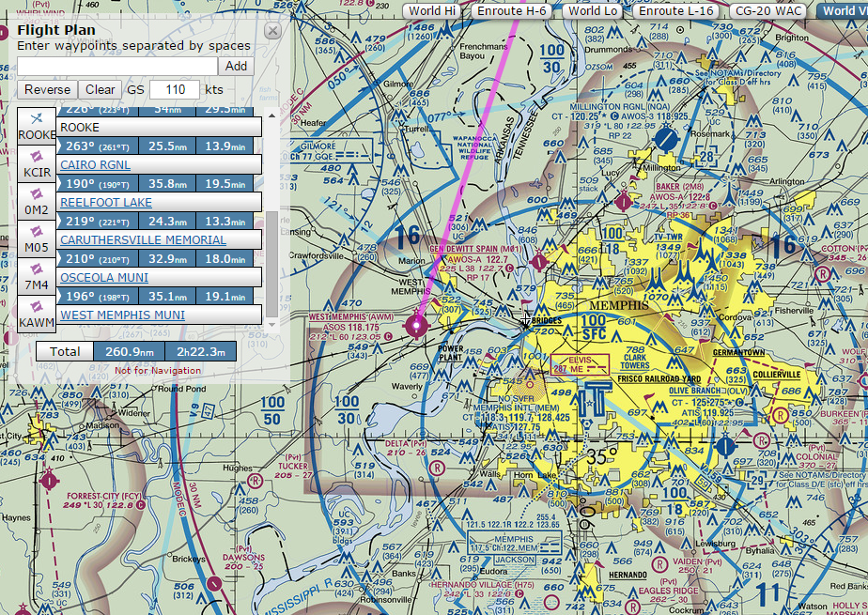Select the 0M2 airport icon
Screen dimensions: 868x615
click(x=37, y=202)
